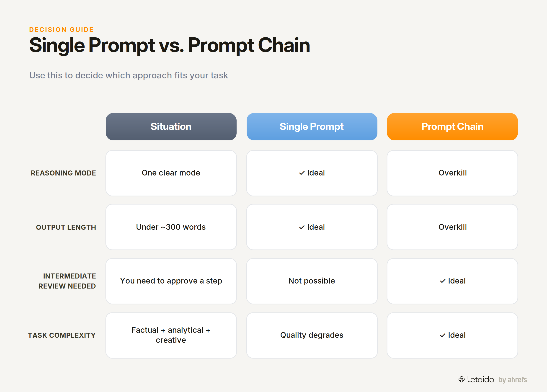Click the Letaido logo icon
This screenshot has height=392, width=547.
pyautogui.click(x=461, y=379)
